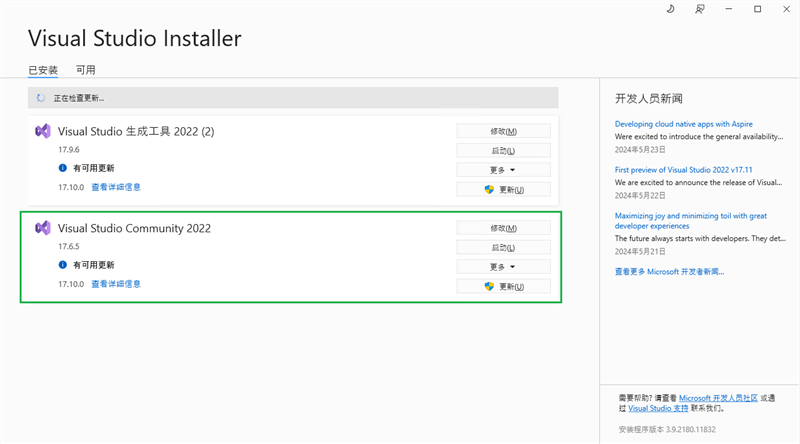
Task: Open Visual Studio 支持 link
Action: [658, 408]
